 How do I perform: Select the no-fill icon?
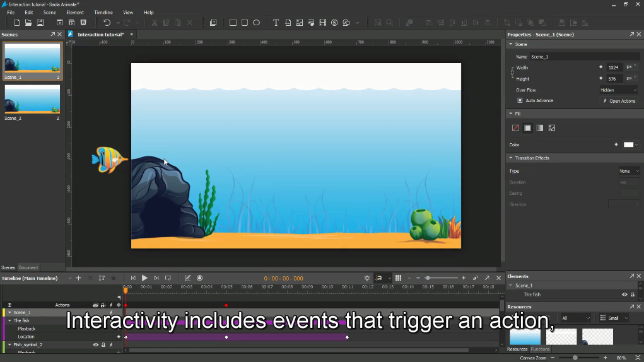pos(515,128)
